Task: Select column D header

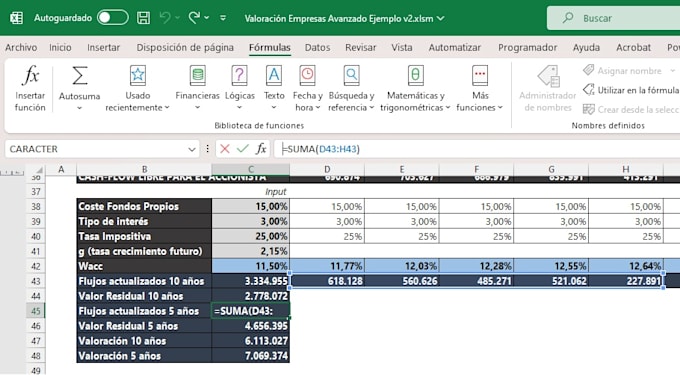Action: coord(327,170)
